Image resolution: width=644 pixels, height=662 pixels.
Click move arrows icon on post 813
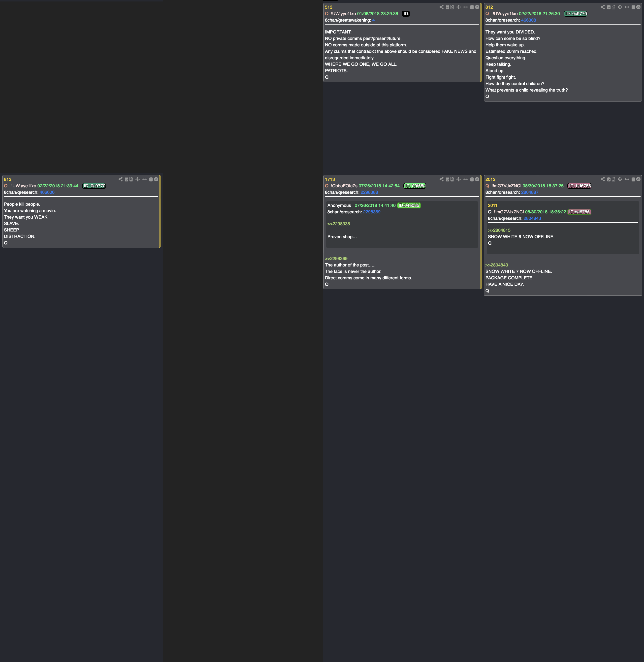click(138, 179)
